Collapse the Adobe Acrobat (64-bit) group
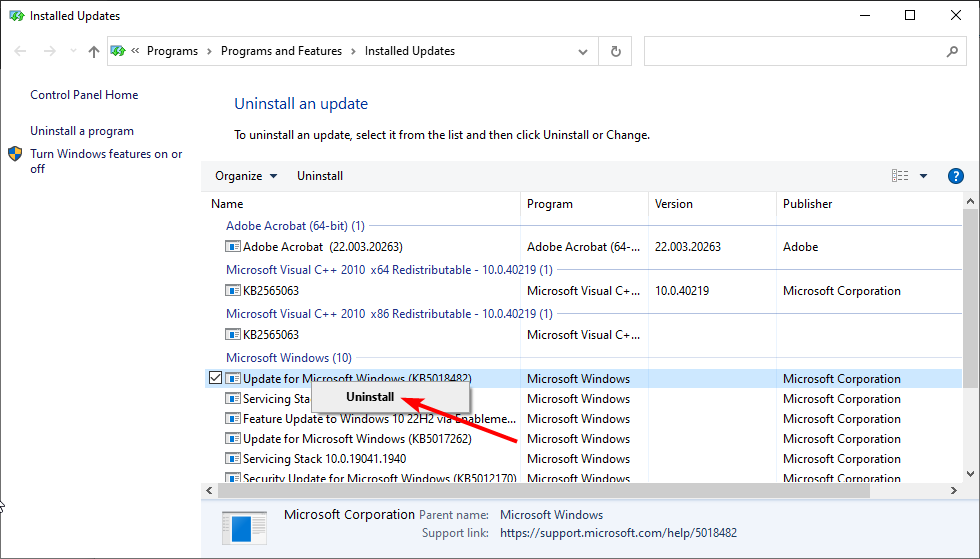 pos(295,226)
